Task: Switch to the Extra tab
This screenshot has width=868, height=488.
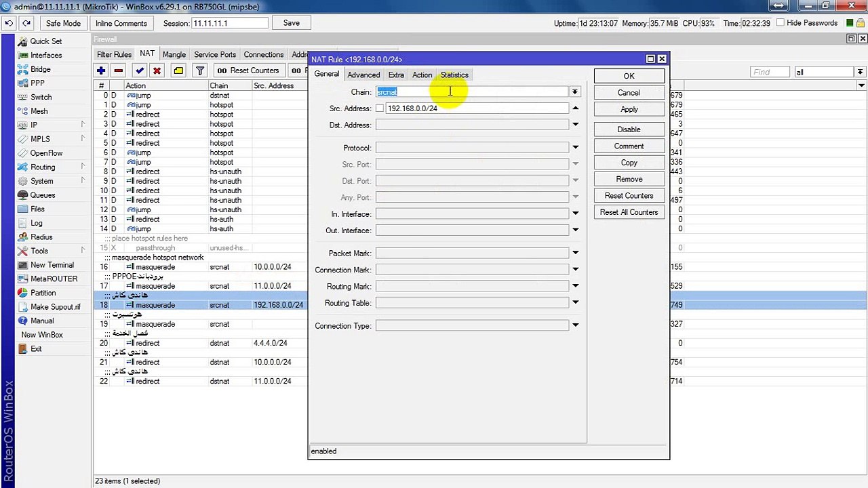Action: coord(396,75)
